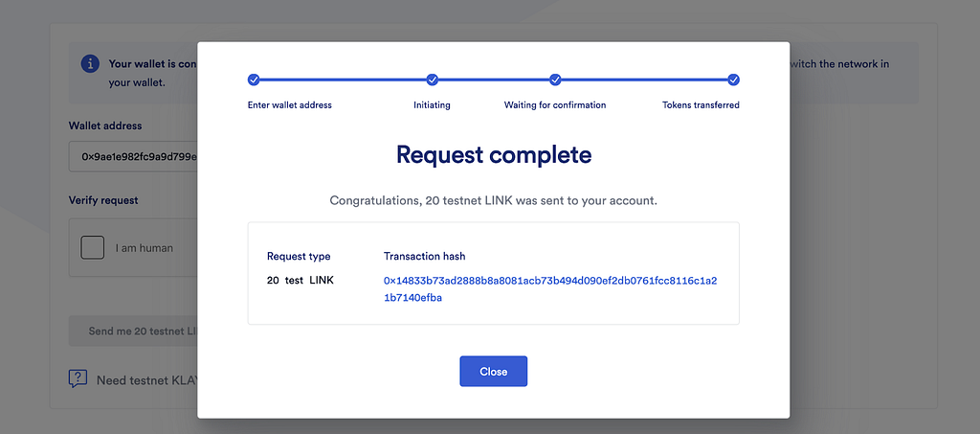Tick the I am human checkbox

point(93,247)
